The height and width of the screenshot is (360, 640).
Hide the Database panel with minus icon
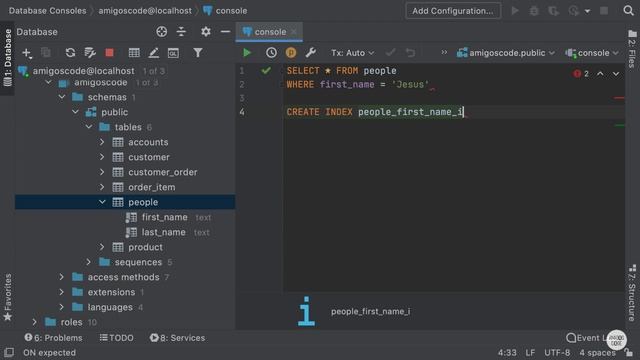[225, 31]
